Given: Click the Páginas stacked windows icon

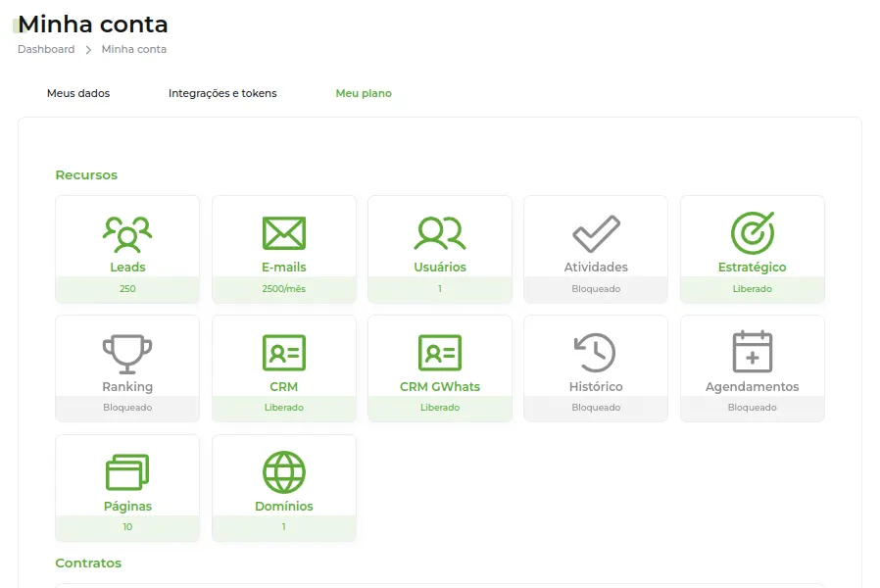Looking at the screenshot, I should pyautogui.click(x=127, y=471).
